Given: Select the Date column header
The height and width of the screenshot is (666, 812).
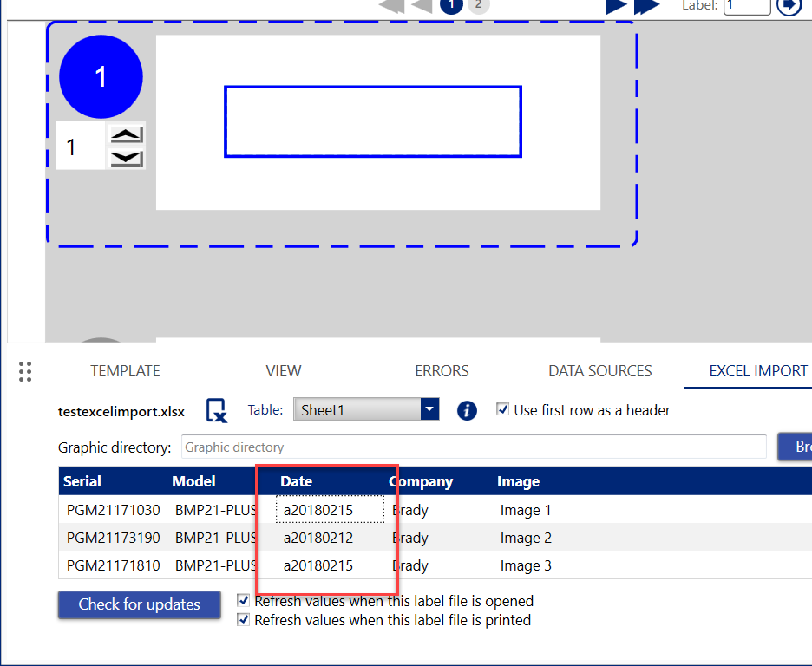Looking at the screenshot, I should [x=296, y=481].
